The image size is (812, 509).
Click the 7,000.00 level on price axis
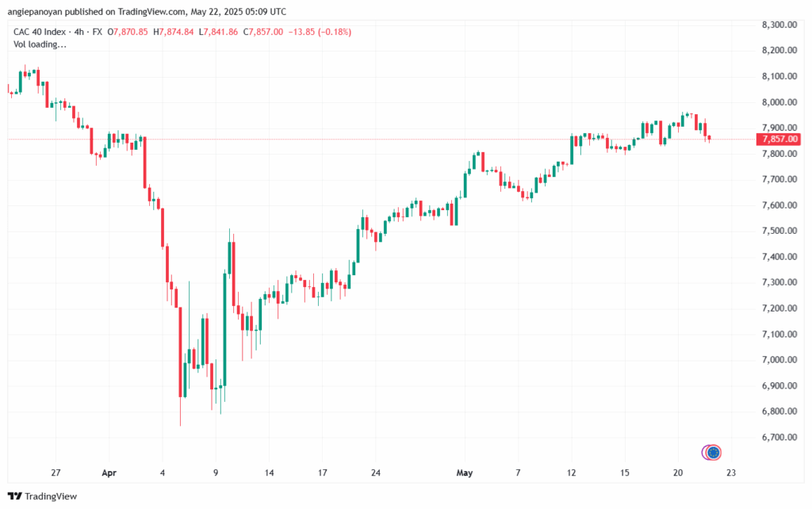coord(779,360)
